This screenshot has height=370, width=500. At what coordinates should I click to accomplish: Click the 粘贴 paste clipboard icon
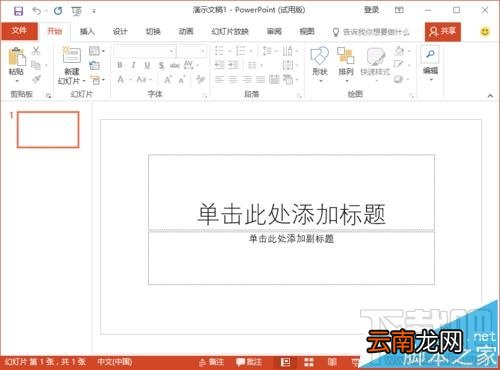tap(17, 57)
